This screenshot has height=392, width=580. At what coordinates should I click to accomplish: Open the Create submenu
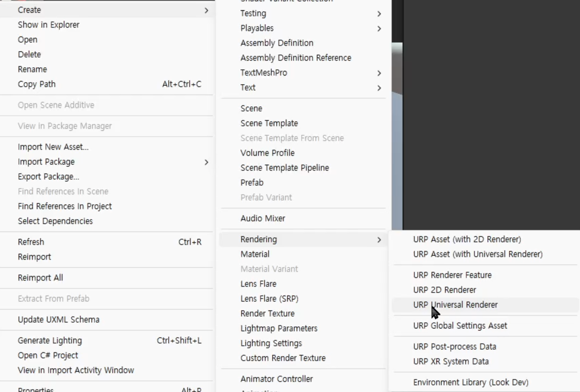[107, 10]
